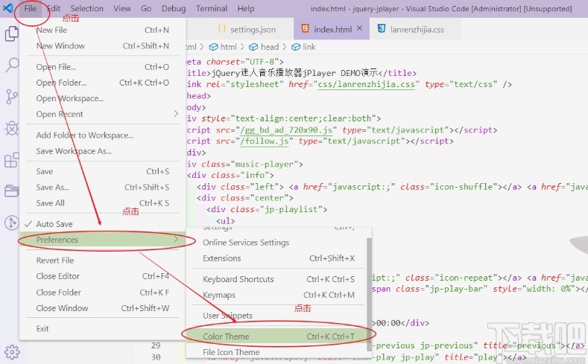Select Color Theme submenu entry

click(x=276, y=336)
